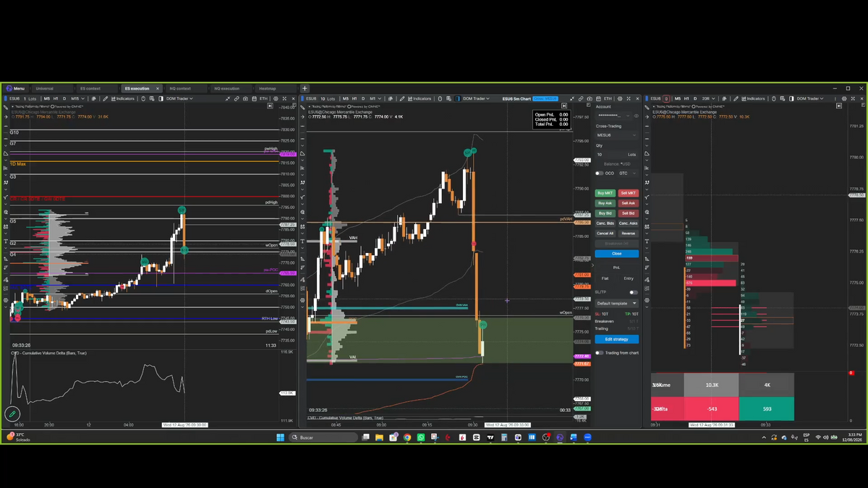The height and width of the screenshot is (488, 868).
Task: Click the Sell Bid button
Action: tap(629, 213)
